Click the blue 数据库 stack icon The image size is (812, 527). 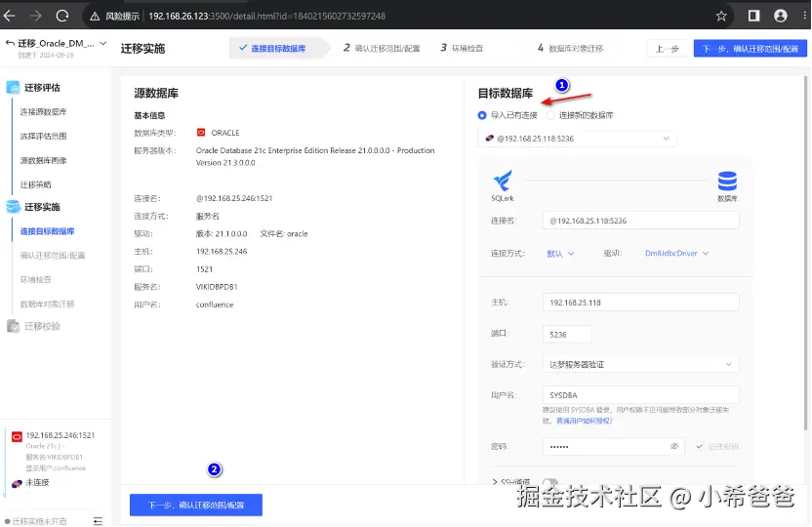click(727, 182)
